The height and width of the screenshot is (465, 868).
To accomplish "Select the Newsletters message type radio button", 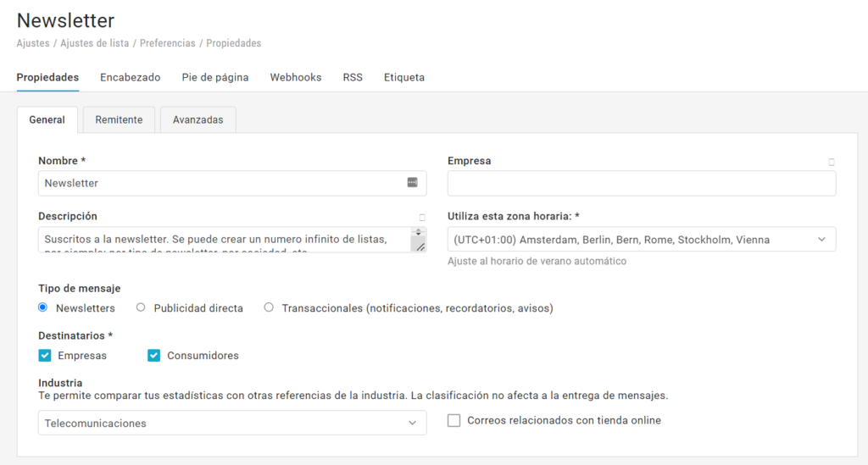I will tap(43, 307).
